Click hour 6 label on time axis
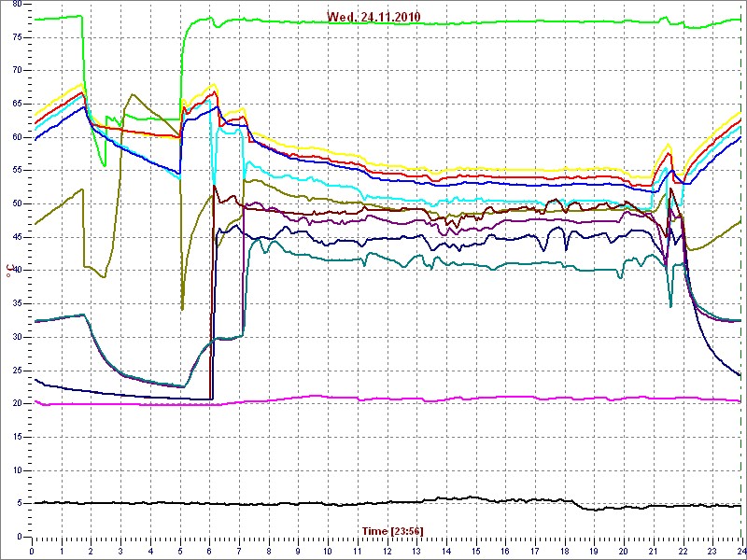This screenshot has width=747, height=560. pos(209,551)
